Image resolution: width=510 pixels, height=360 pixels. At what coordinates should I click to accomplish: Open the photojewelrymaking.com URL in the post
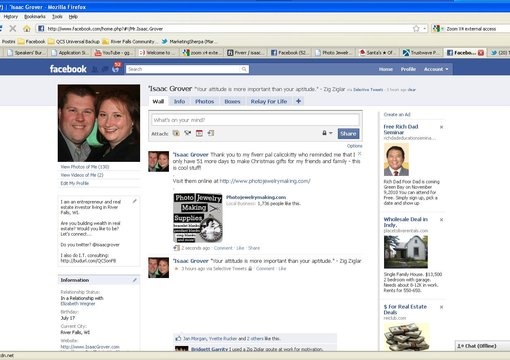click(x=265, y=181)
